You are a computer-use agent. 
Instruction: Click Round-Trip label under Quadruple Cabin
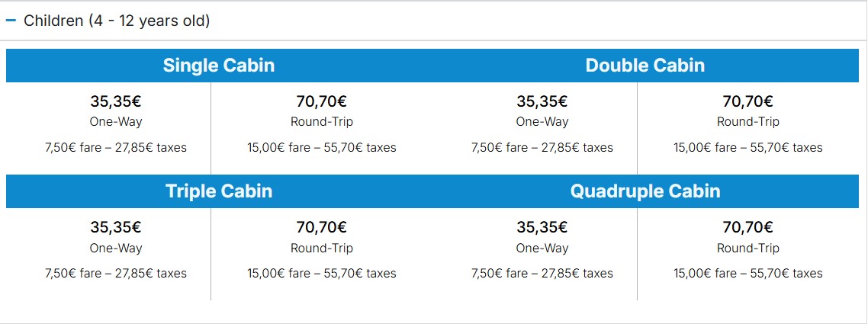coord(748,249)
